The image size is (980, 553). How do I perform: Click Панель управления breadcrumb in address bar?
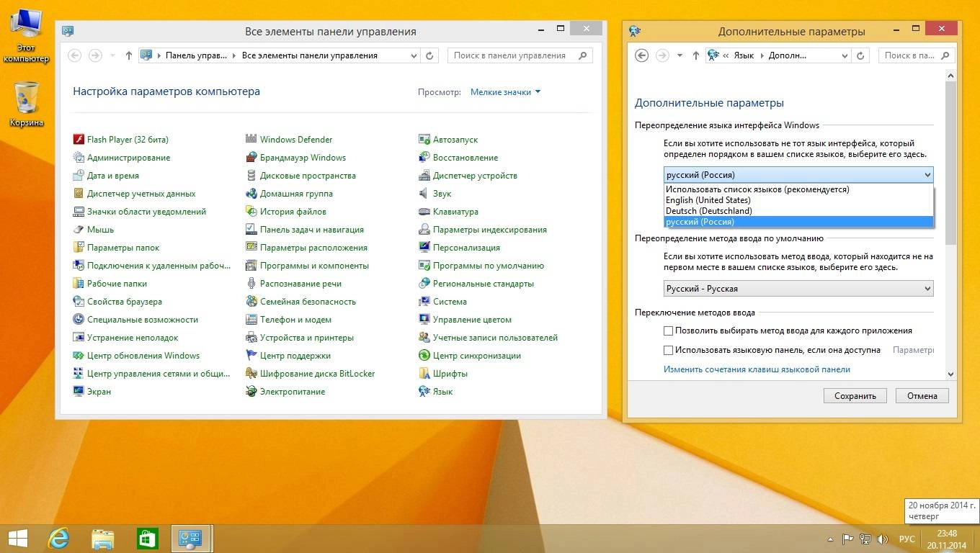point(196,55)
